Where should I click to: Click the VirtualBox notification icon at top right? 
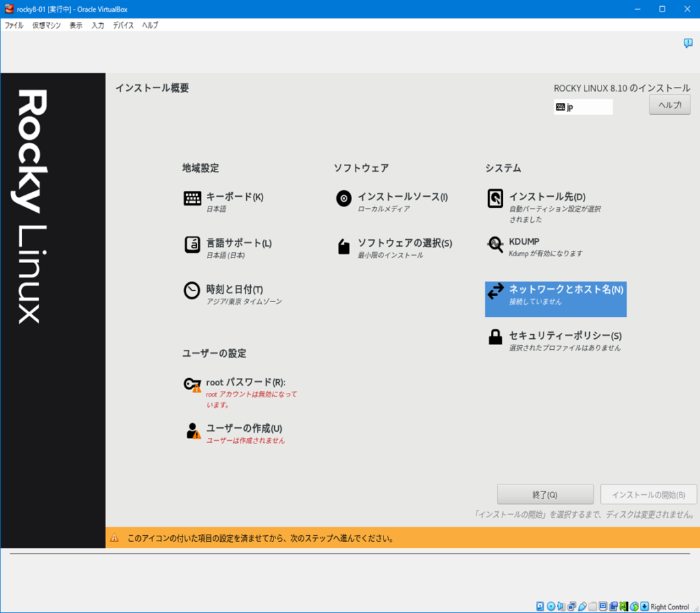click(x=688, y=43)
